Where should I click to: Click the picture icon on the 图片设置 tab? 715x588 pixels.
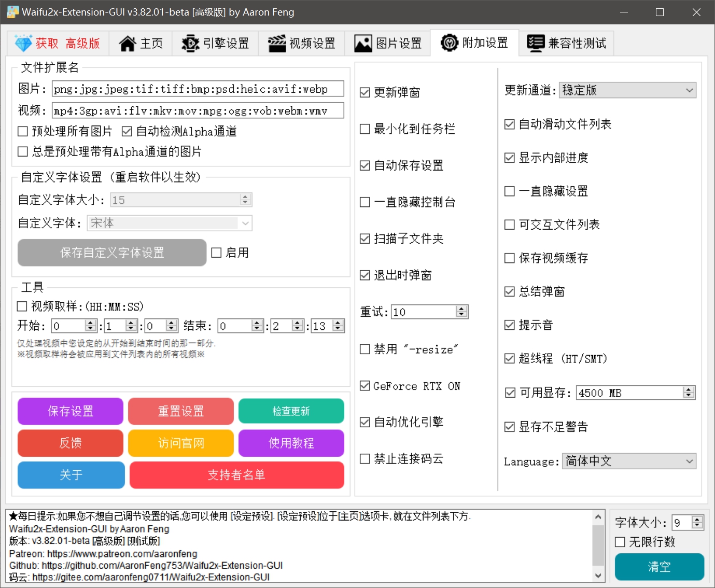point(363,44)
